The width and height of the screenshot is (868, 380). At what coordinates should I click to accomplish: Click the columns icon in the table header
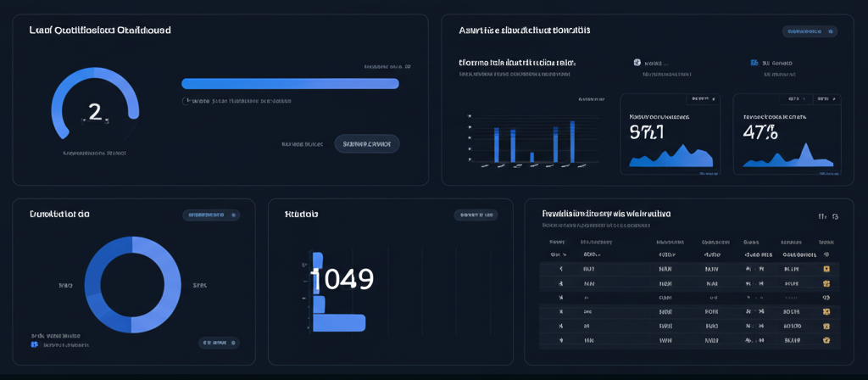coord(821,216)
